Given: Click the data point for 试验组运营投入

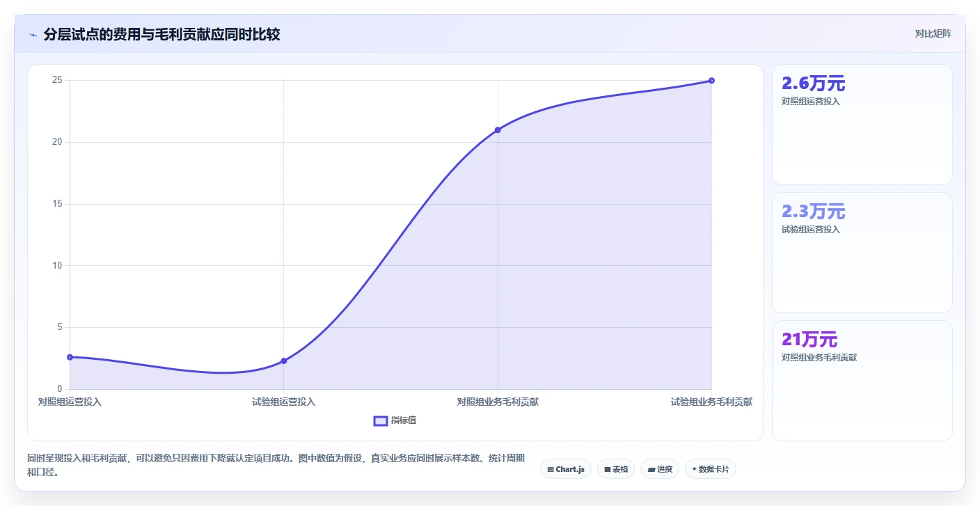Looking at the screenshot, I should 284,361.
